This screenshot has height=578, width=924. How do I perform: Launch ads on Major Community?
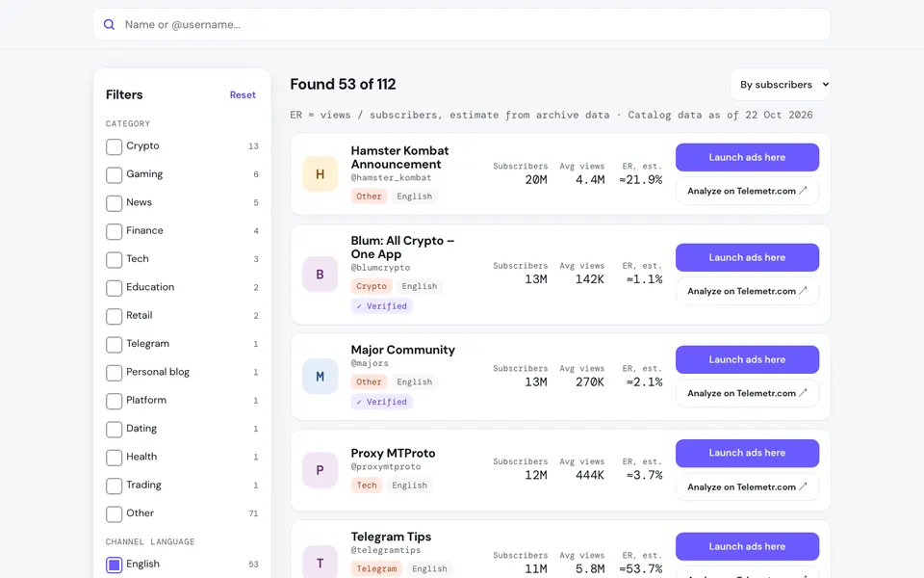[x=747, y=359]
